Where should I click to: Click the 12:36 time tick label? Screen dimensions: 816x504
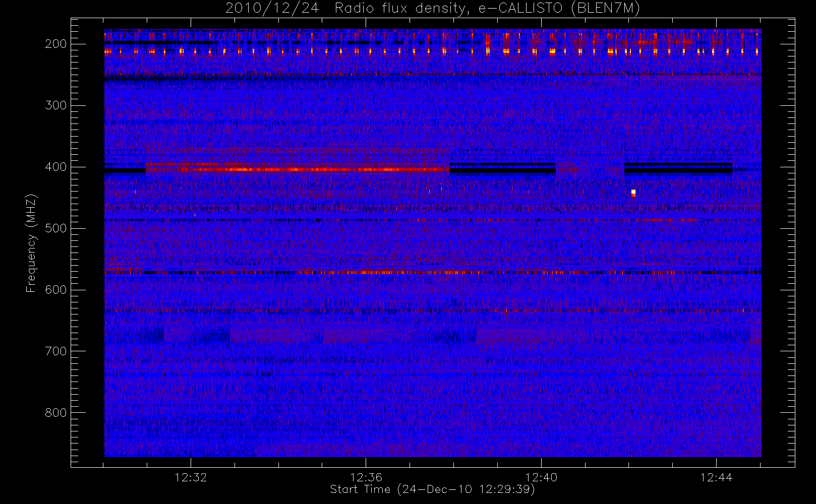(x=366, y=477)
